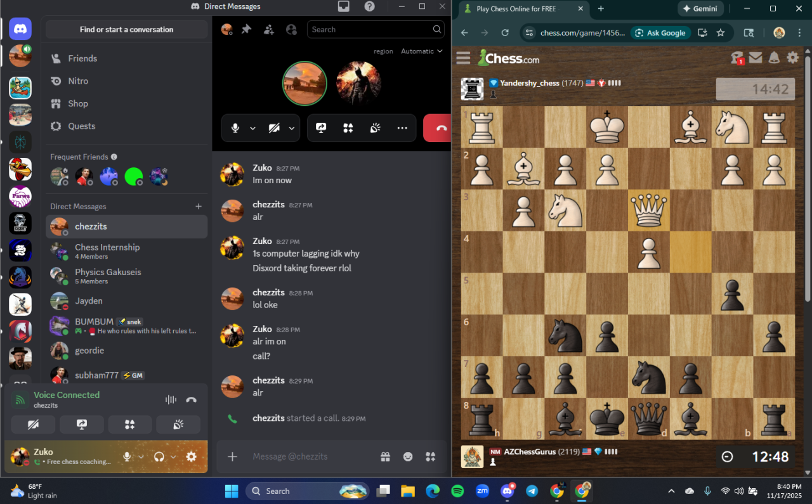Toggle noise suppression in the Voice Connected panel
This screenshot has width=812, height=504.
tap(171, 399)
